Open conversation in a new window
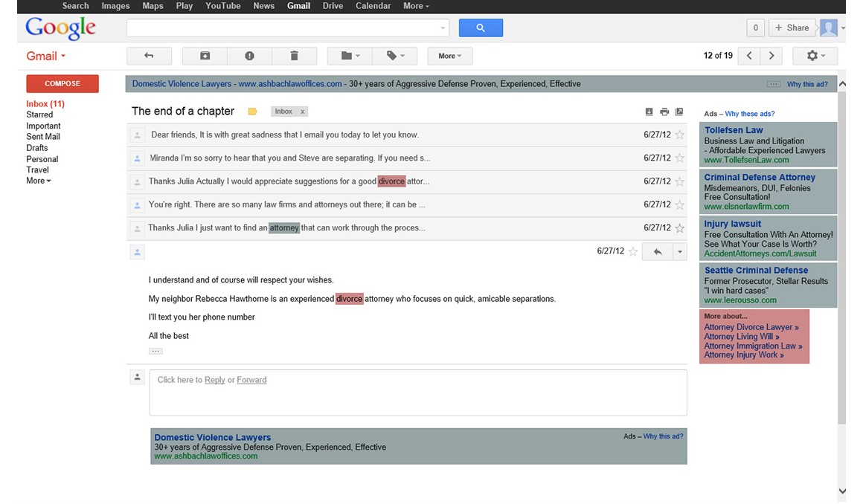The width and height of the screenshot is (863, 504). click(679, 112)
